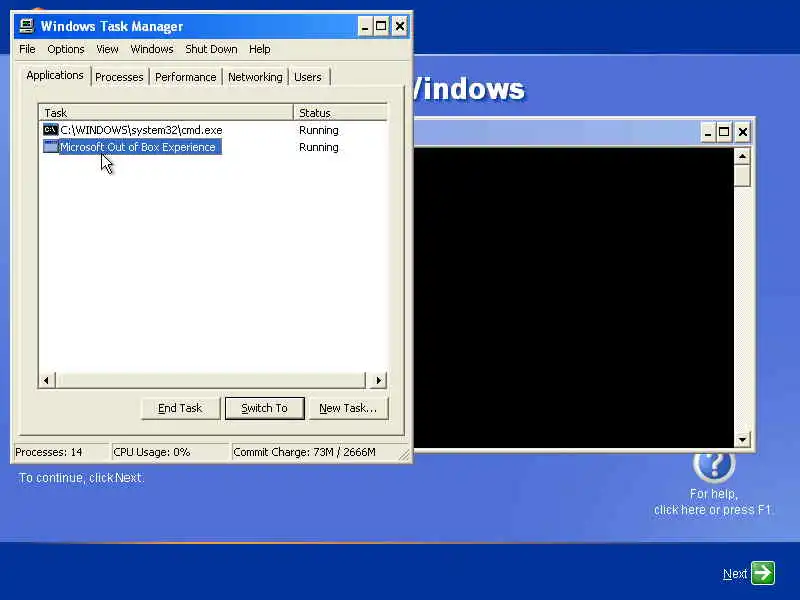Switch to the Processes tab
This screenshot has width=800, height=600.
[x=119, y=77]
